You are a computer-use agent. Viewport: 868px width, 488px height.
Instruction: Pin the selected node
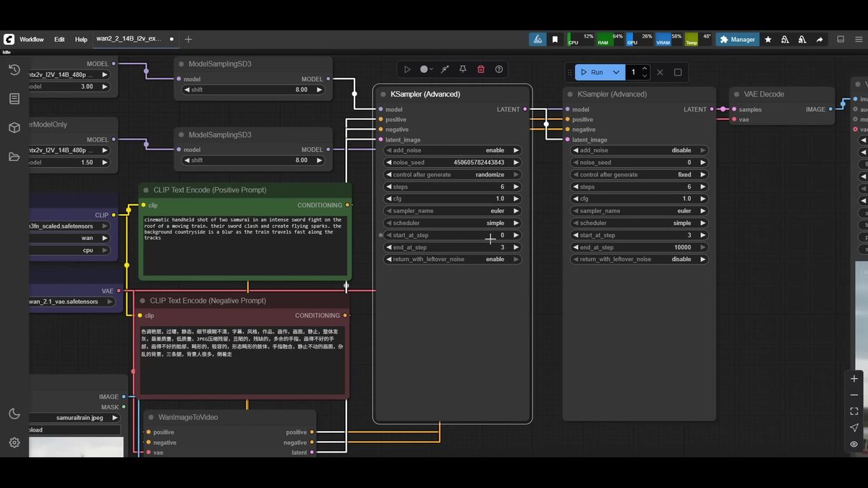point(462,69)
